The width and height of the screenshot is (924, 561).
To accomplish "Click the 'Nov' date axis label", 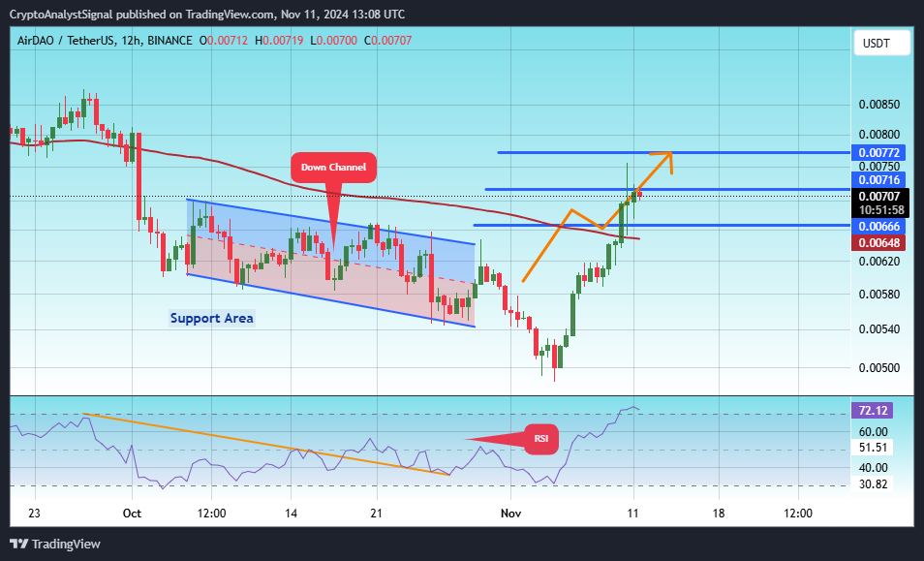I will pos(510,514).
